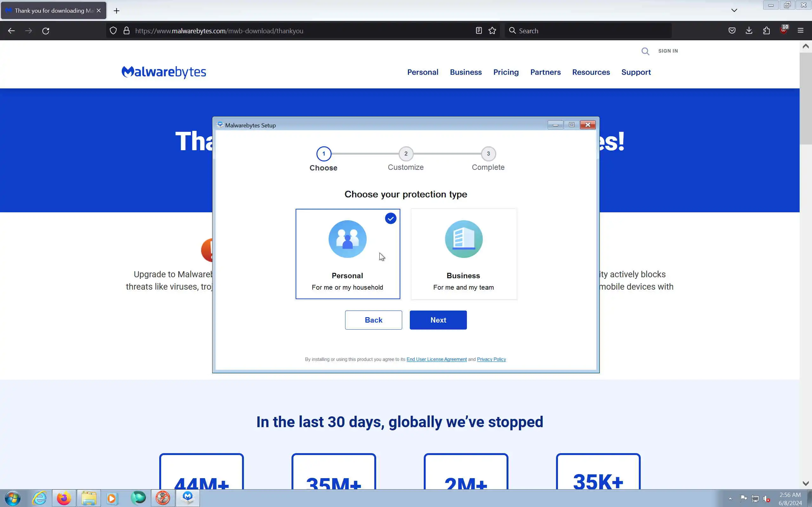Toggle reader view icon in address bar
812x507 pixels.
pyautogui.click(x=479, y=31)
